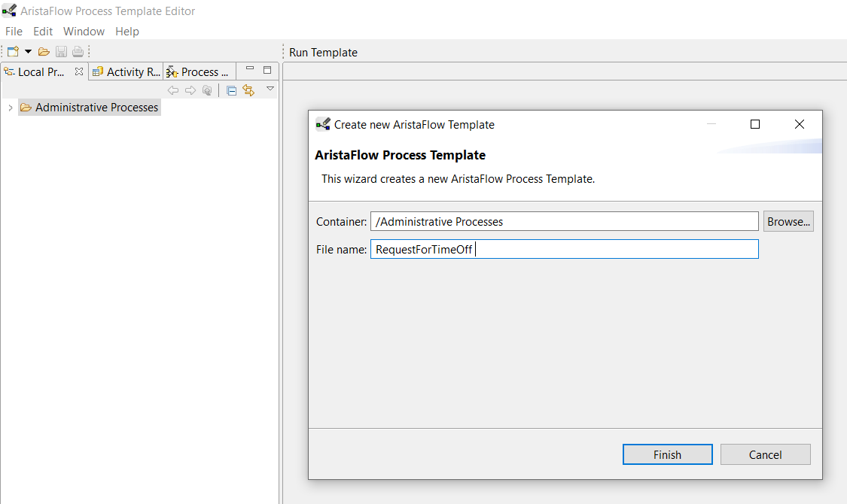The image size is (847, 504).
Task: Open the Window menu
Action: point(84,32)
